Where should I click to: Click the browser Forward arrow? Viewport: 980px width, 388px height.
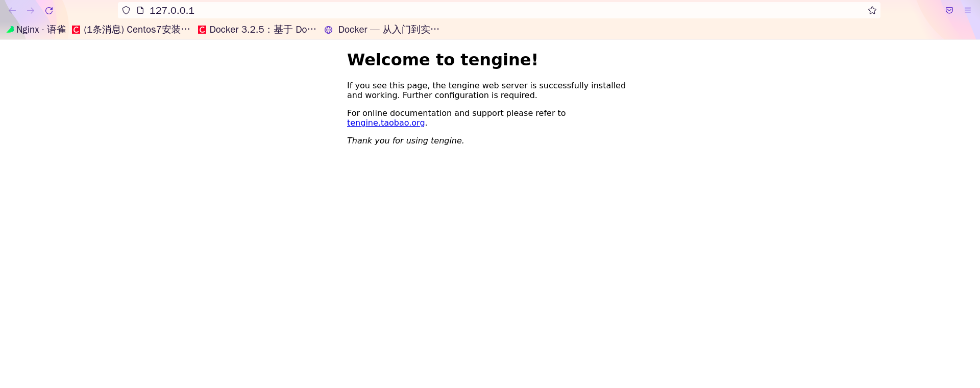pyautogui.click(x=31, y=10)
